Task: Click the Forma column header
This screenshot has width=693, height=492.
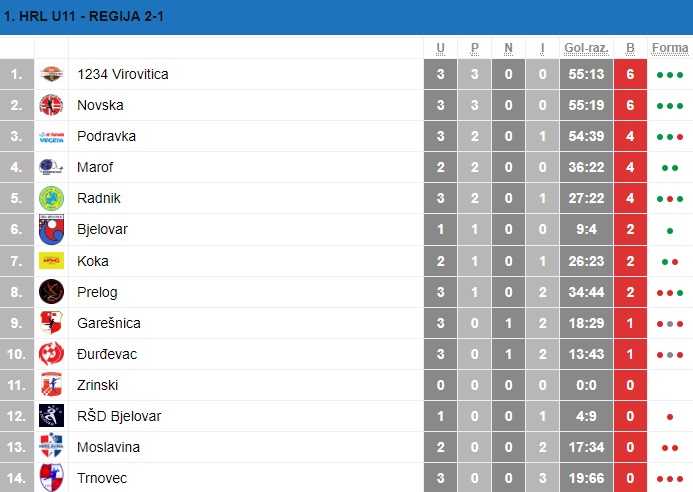Action: (670, 48)
